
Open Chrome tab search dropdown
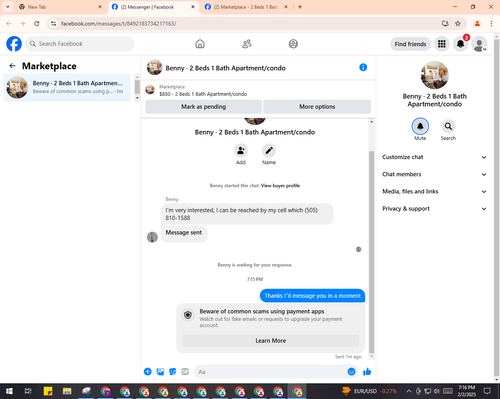pos(8,7)
